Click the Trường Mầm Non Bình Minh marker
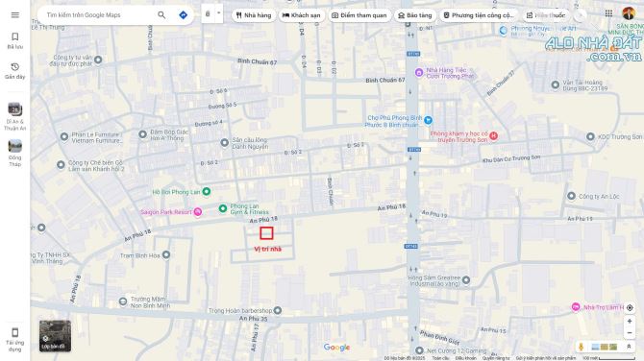This screenshot has width=644, height=361. [123, 301]
